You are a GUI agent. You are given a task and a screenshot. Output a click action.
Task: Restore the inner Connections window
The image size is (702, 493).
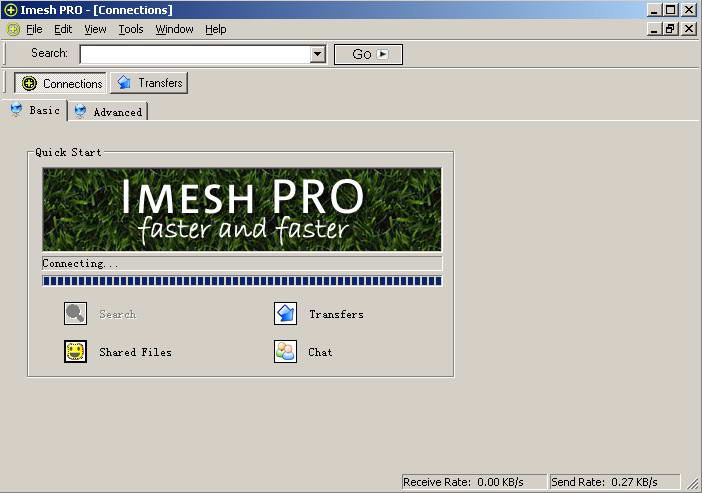(669, 29)
